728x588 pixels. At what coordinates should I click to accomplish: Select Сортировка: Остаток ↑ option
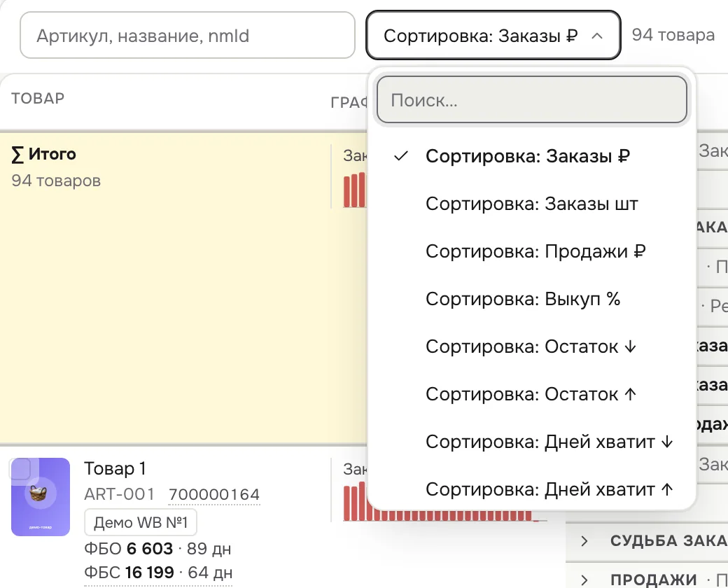[531, 394]
